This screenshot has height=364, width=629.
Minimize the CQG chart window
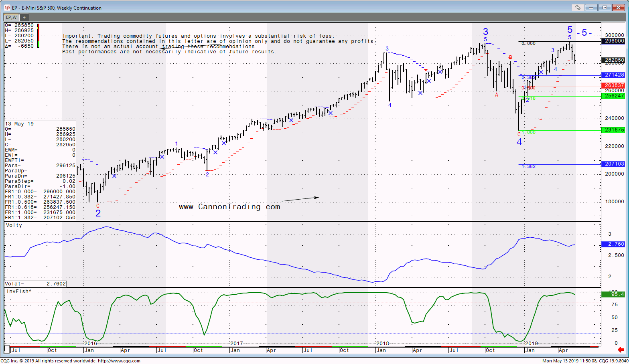point(591,8)
